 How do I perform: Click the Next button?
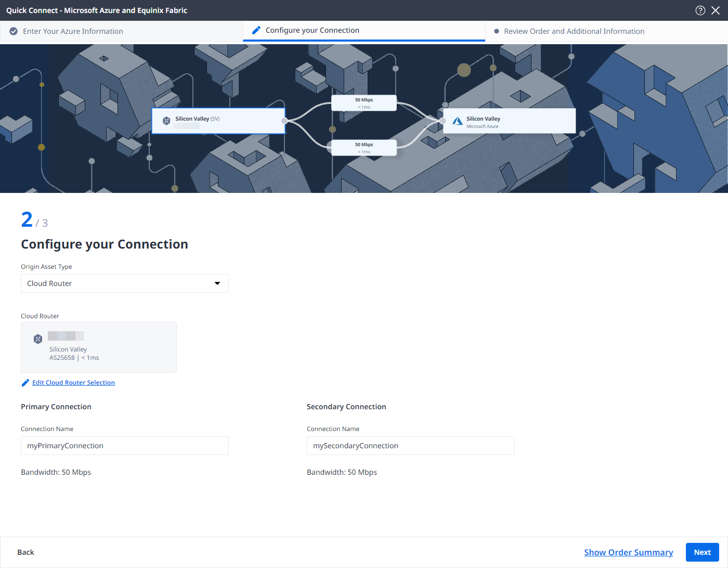tap(702, 552)
